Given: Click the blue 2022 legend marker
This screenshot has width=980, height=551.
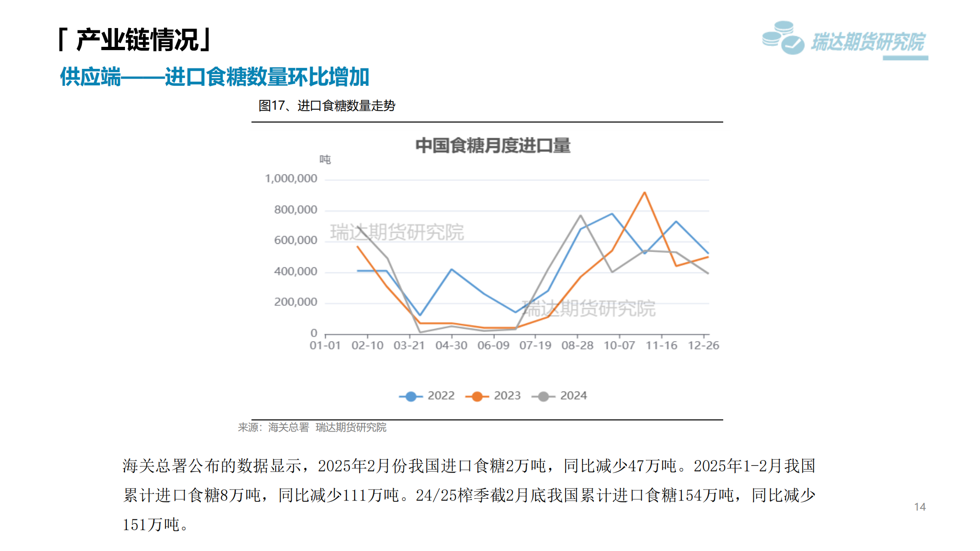Looking at the screenshot, I should point(411,396).
